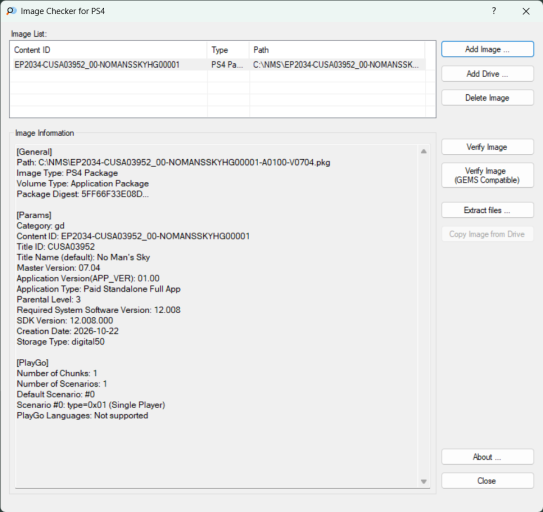Click 'Volume Type: Application Package' line
The image size is (543, 512).
pyautogui.click(x=83, y=184)
